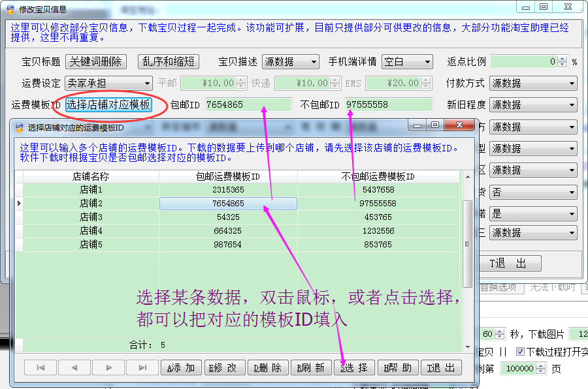This screenshot has height=389, width=588.
Task: Click the 关键词删除 button
Action: tap(96, 61)
